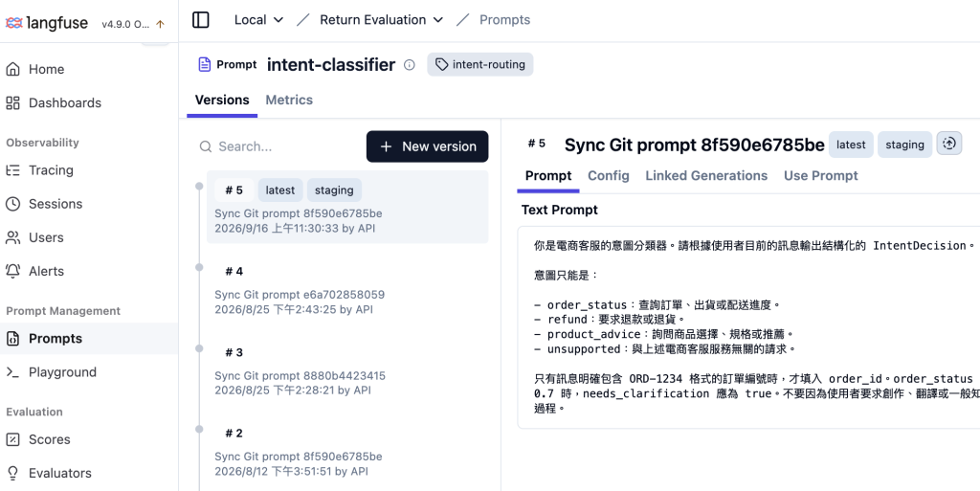This screenshot has height=491, width=980.
Task: Click the Sessions clock icon
Action: (12, 204)
